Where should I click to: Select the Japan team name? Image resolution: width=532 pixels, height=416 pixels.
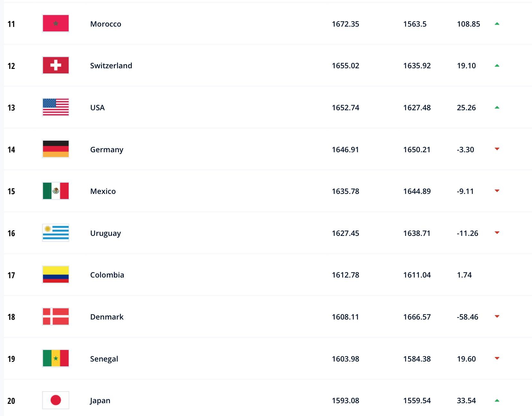pos(100,401)
